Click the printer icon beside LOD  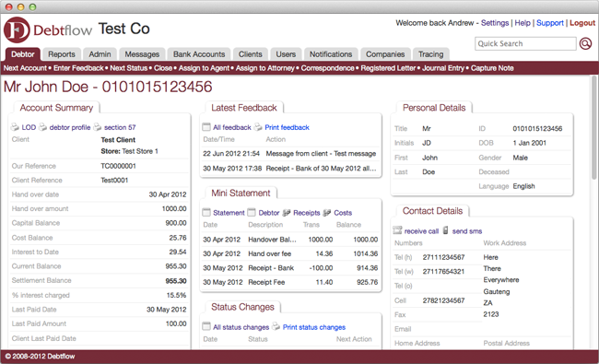pyautogui.click(x=15, y=127)
